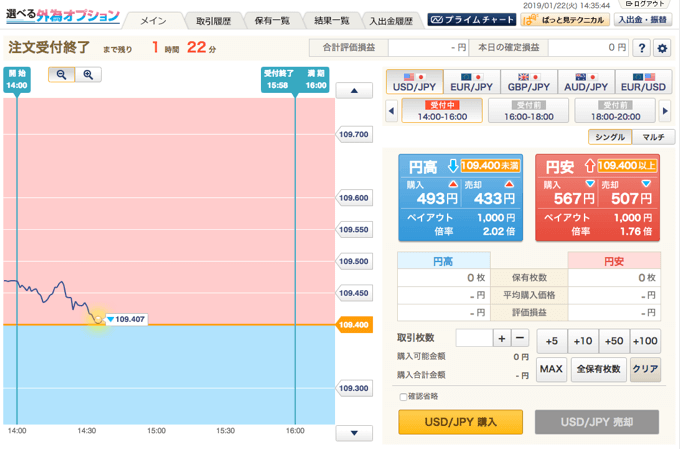Click the 円安 holdings column header

tap(614, 261)
